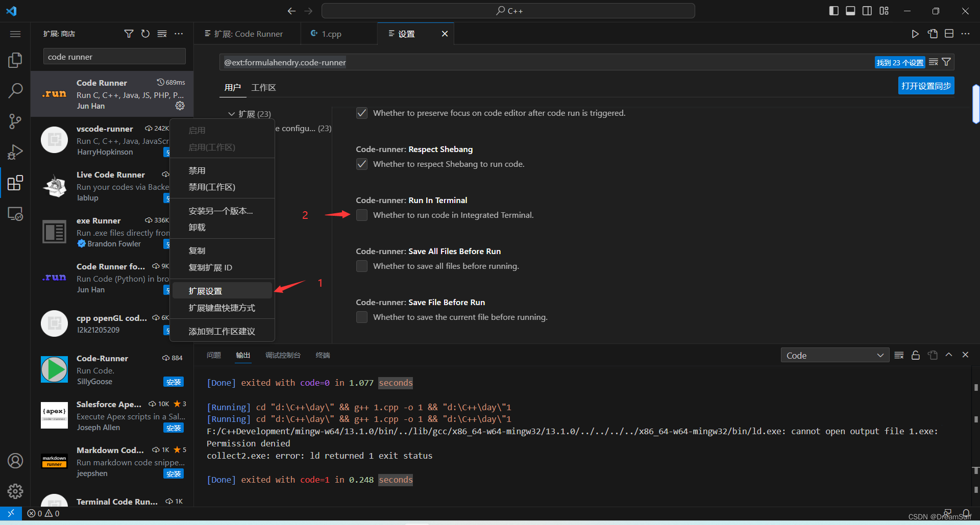Run code with the play icon
Image resolution: width=980 pixels, height=525 pixels.
915,34
